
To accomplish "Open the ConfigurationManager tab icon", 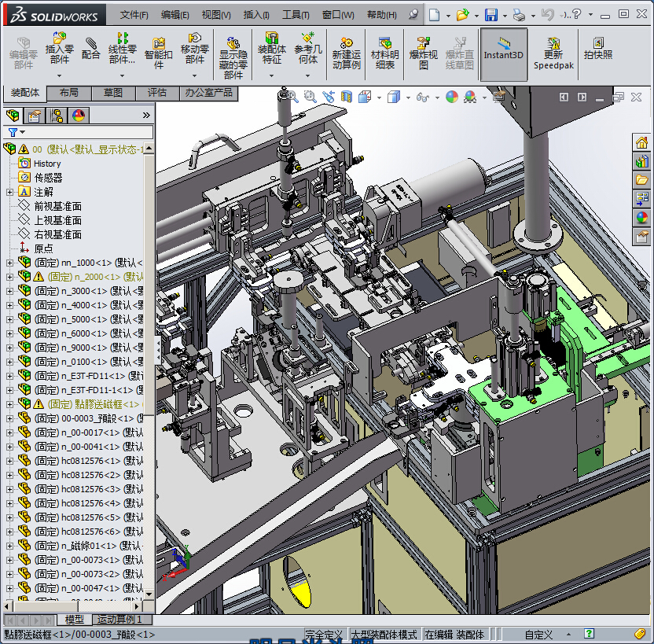I will (x=57, y=116).
